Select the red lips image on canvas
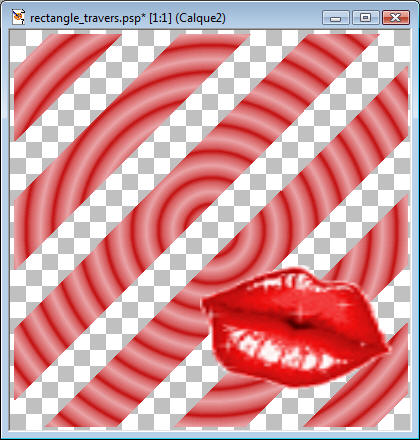The width and height of the screenshot is (420, 440). pyautogui.click(x=295, y=327)
